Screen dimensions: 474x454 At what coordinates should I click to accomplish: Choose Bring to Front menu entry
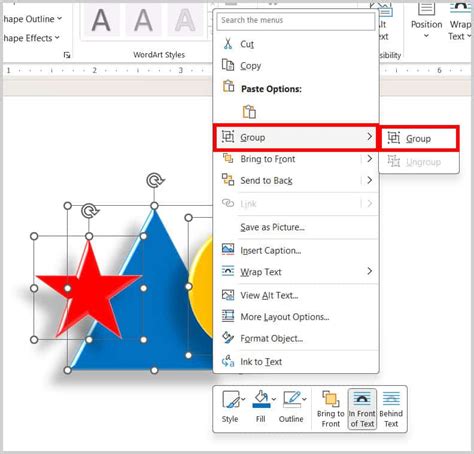click(x=295, y=159)
